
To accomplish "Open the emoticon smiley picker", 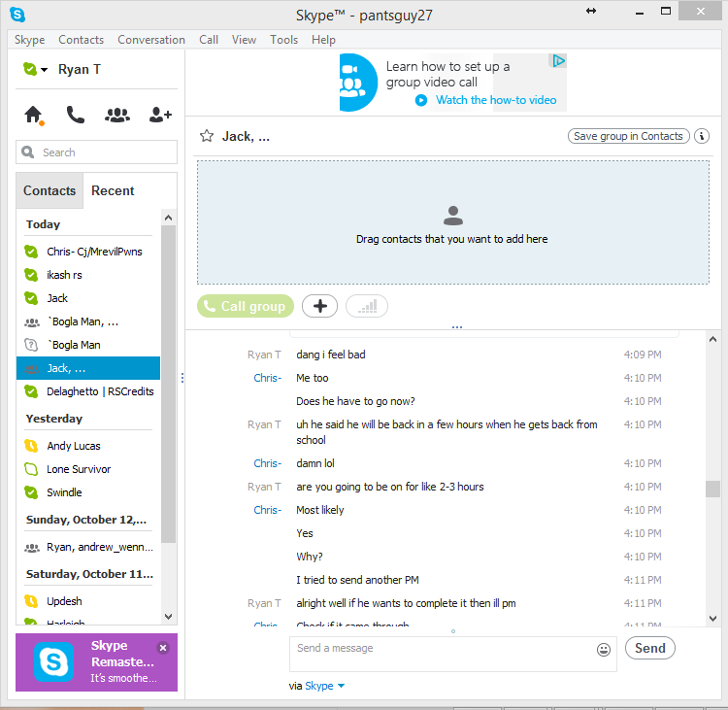I will tap(603, 649).
